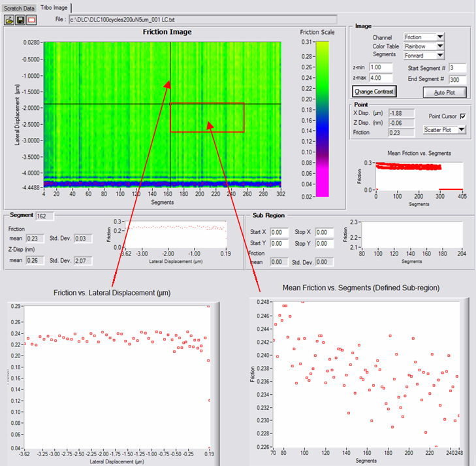This screenshot has height=466, width=476.
Task: Expand the Color Table Rainbow dropdown
Action: pos(424,46)
